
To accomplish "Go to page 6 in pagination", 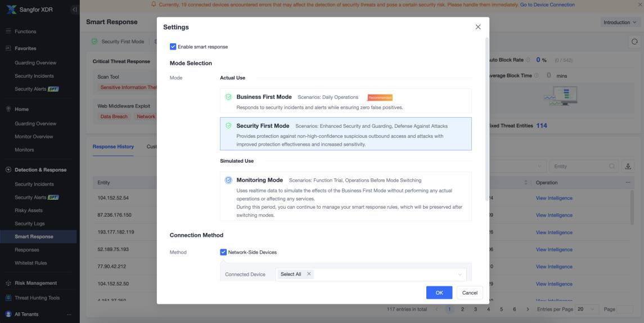I will click(514, 309).
